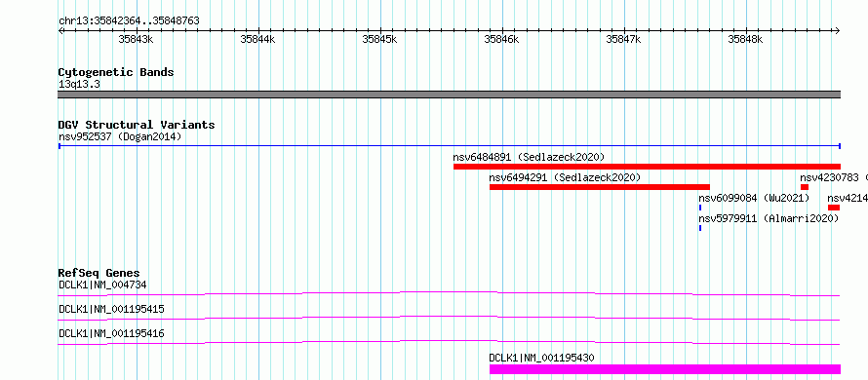Open the DCLK1|NM_001195430 transcript label
868x380 pixels.
[542, 358]
